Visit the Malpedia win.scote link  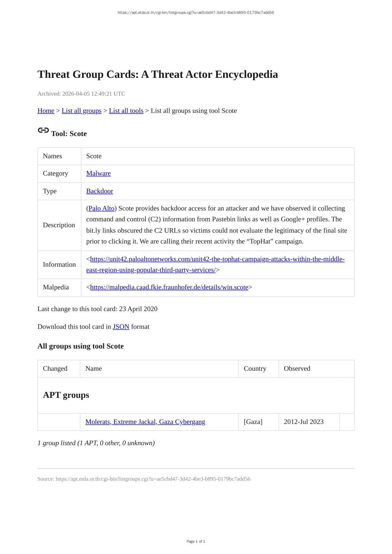[169, 287]
